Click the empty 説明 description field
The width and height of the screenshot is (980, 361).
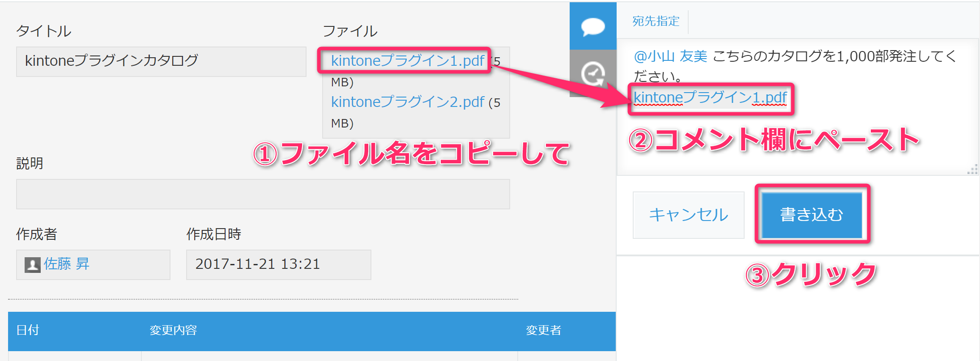pos(263,194)
